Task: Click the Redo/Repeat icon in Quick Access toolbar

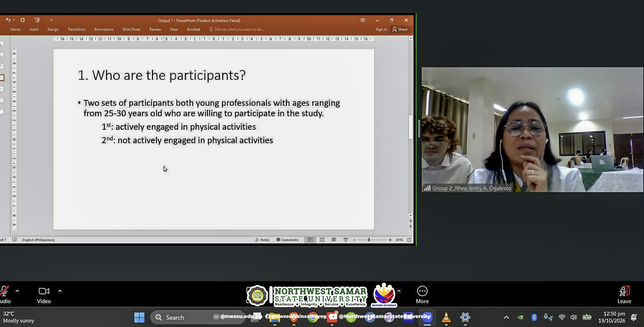Action: click(23, 20)
